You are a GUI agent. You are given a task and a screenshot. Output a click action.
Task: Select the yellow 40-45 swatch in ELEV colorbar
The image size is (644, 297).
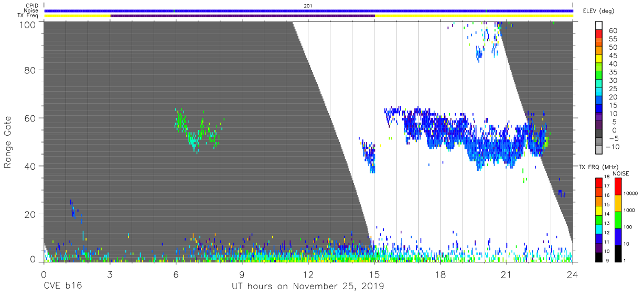[x=599, y=60]
